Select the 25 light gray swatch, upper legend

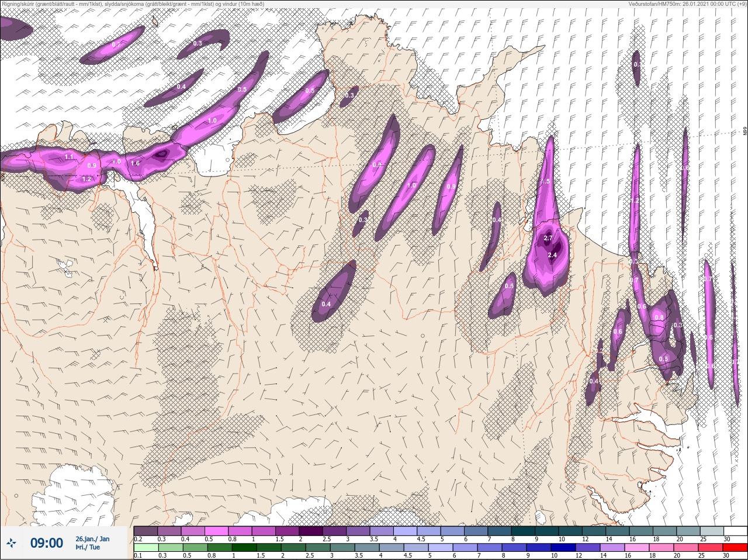[712, 530]
